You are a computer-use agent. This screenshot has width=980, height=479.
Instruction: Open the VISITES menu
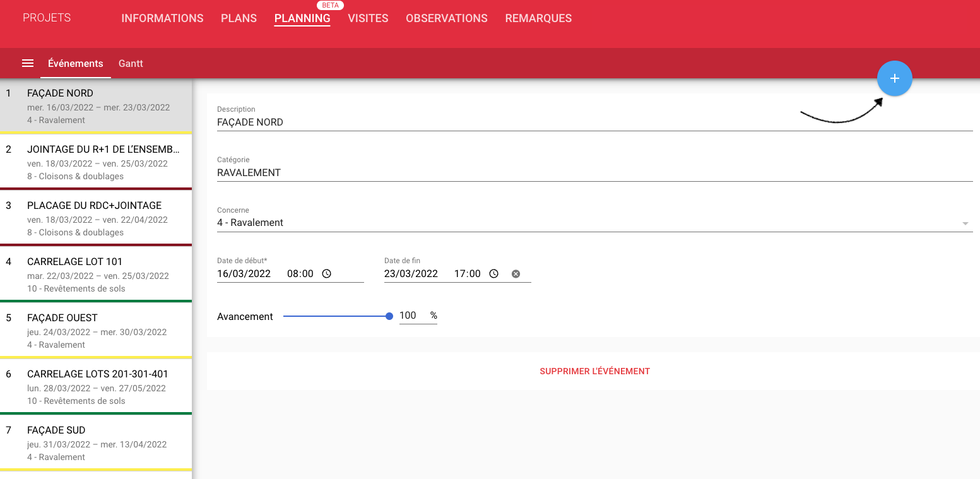pyautogui.click(x=368, y=18)
